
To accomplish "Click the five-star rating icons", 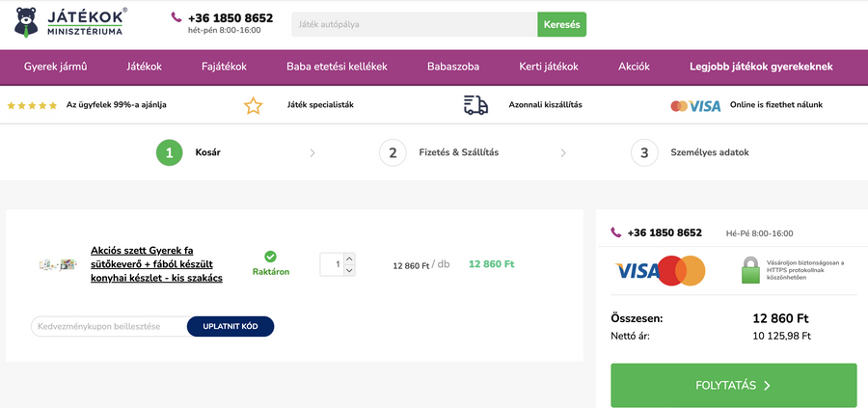I will point(33,105).
